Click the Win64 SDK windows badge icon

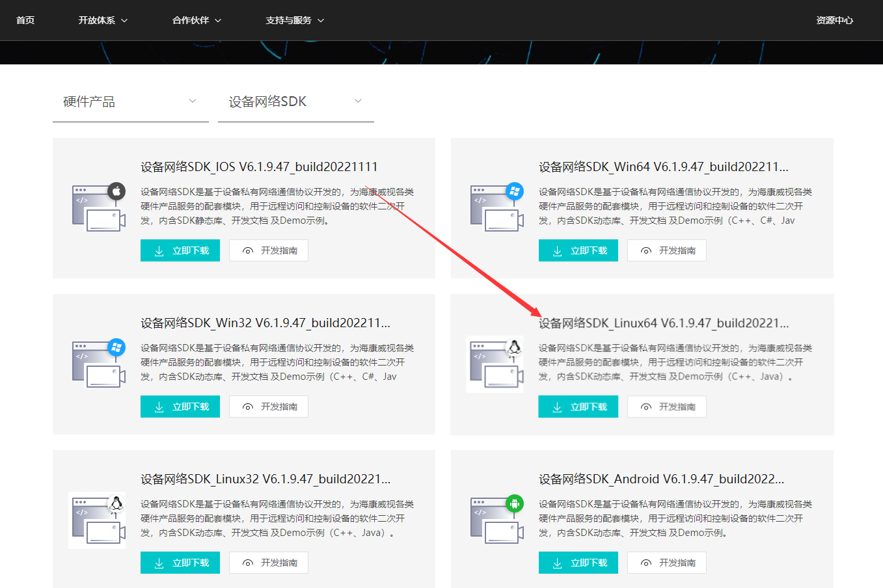[x=515, y=191]
